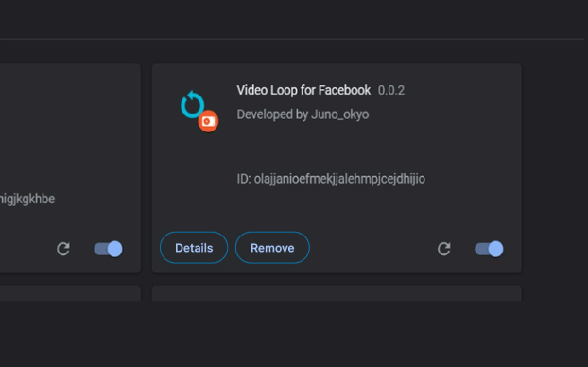Image resolution: width=588 pixels, height=367 pixels.
Task: Remove the Video Loop for Facebook extension
Action: [x=272, y=248]
